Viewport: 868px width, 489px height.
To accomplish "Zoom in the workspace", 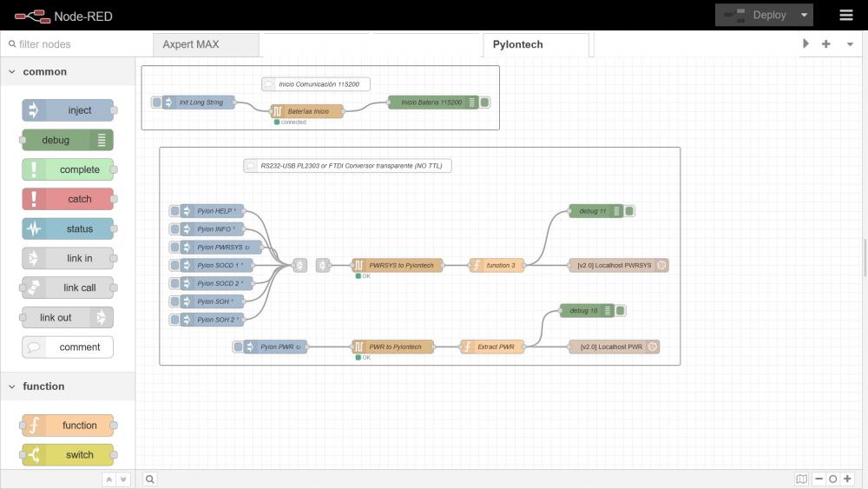I will click(847, 479).
